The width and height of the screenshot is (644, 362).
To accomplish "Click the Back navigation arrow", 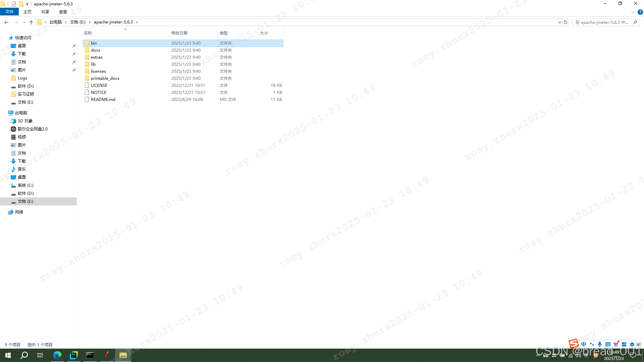I will (6, 22).
